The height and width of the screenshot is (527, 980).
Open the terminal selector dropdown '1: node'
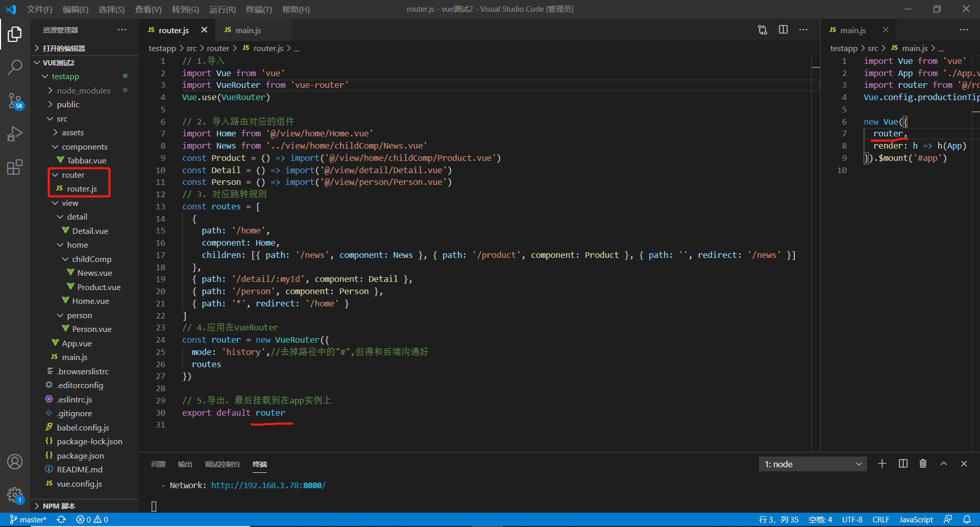click(813, 464)
